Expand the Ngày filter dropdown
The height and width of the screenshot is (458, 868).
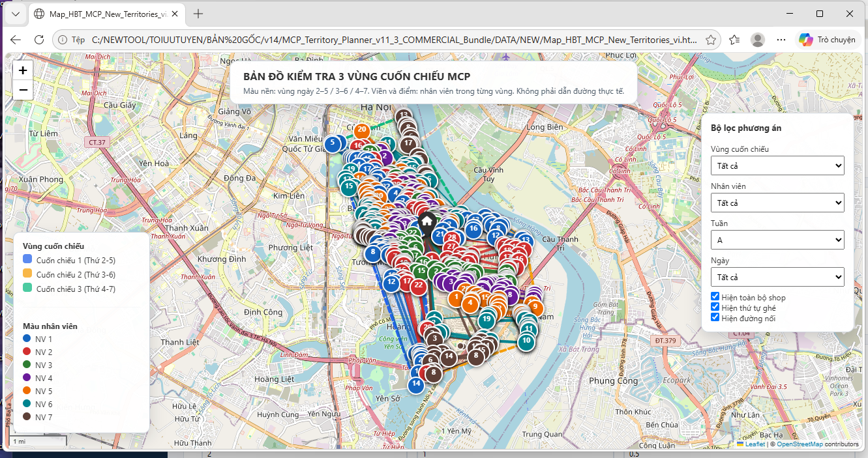pyautogui.click(x=777, y=277)
